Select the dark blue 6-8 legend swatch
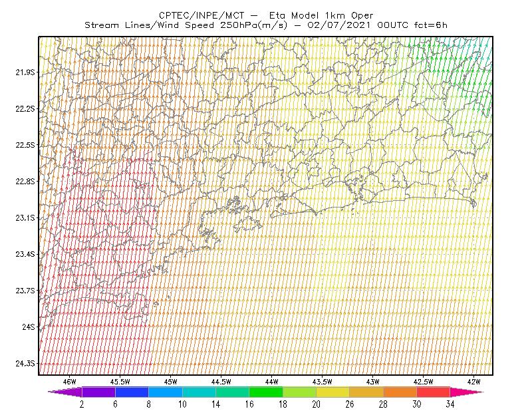Viewport: 532px width, 411px height. 132,392
